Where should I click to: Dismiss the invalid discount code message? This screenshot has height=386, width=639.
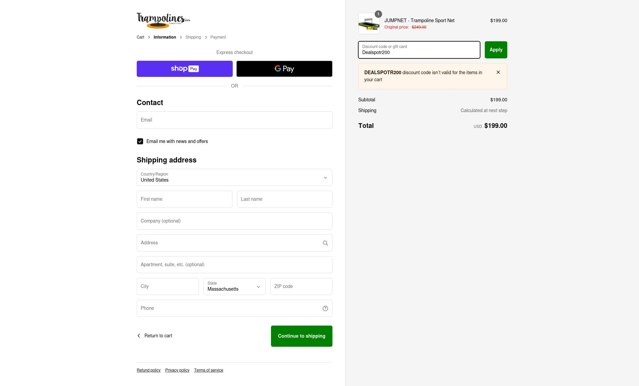498,72
